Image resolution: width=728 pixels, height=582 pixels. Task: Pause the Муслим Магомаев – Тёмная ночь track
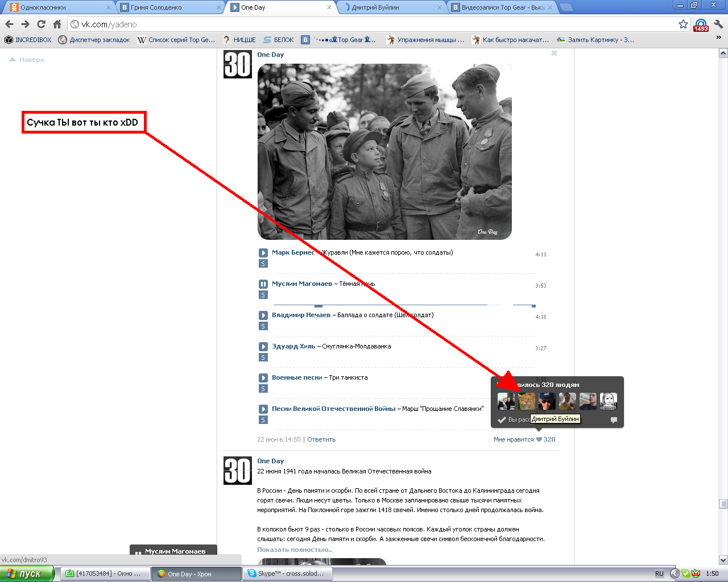(263, 284)
